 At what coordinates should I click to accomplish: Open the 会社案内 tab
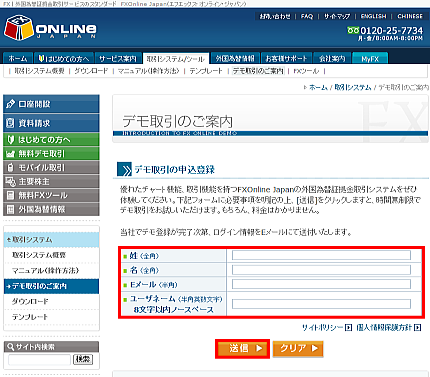[332, 58]
